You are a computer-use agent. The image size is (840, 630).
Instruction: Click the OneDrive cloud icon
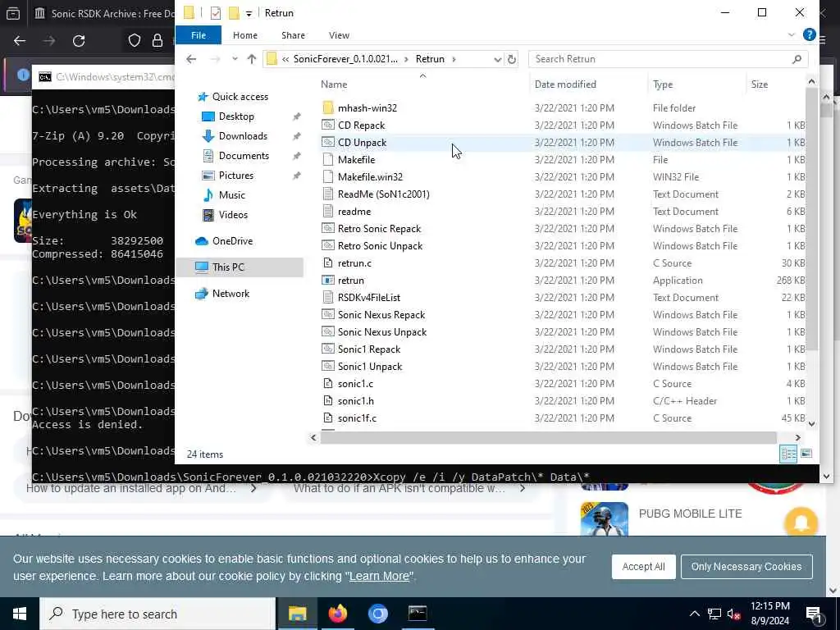pos(202,241)
